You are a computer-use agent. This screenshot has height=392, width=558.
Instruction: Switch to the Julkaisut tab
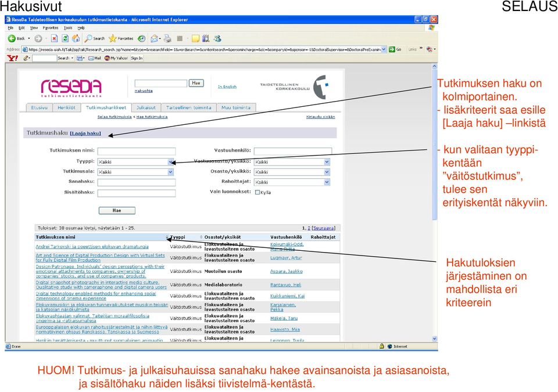pyautogui.click(x=146, y=107)
